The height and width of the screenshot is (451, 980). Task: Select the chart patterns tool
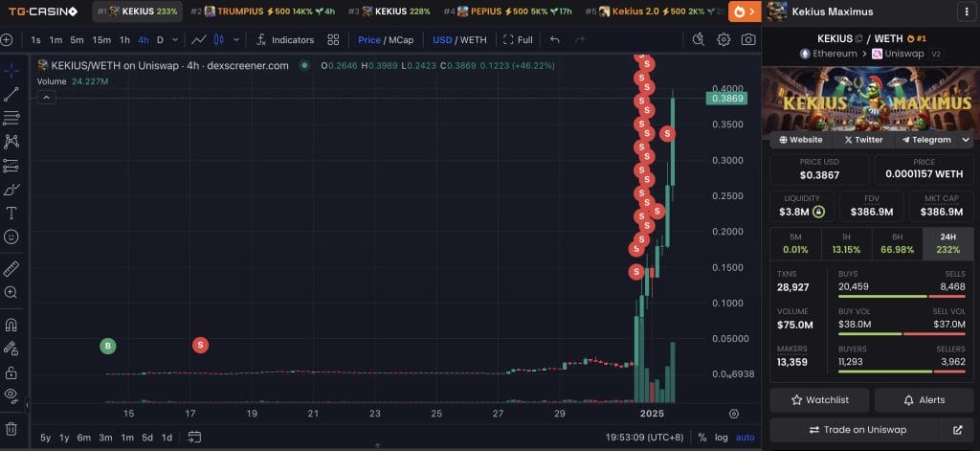pos(11,142)
